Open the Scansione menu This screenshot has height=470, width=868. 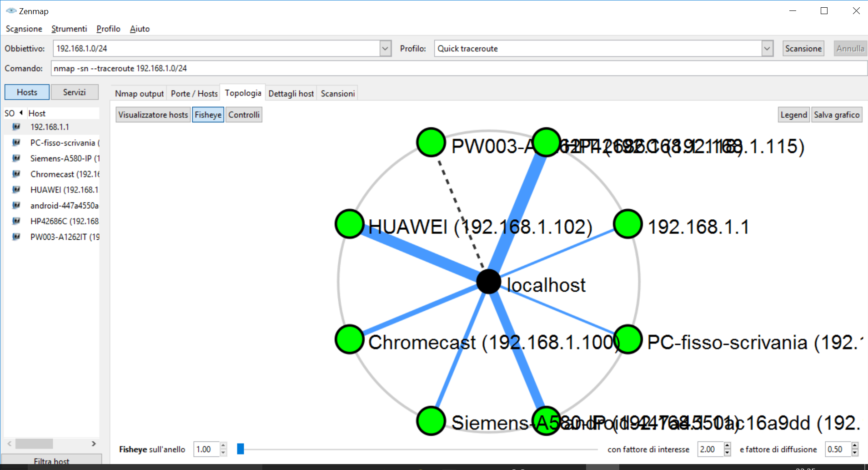(x=24, y=29)
